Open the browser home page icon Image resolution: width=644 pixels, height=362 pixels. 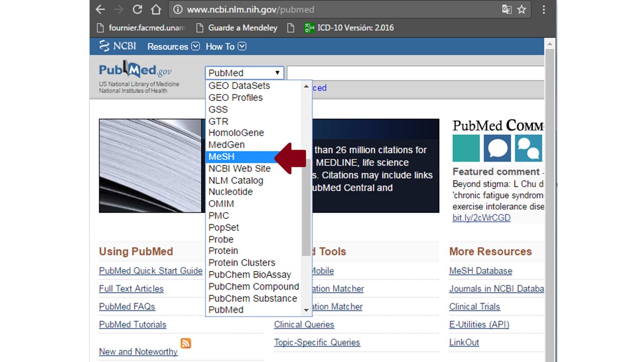point(156,10)
